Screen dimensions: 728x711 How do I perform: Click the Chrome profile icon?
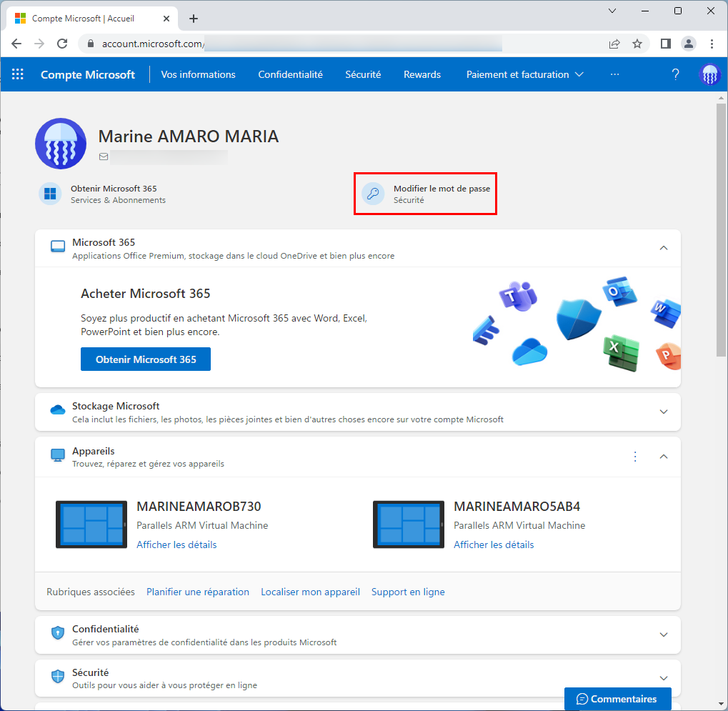689,44
